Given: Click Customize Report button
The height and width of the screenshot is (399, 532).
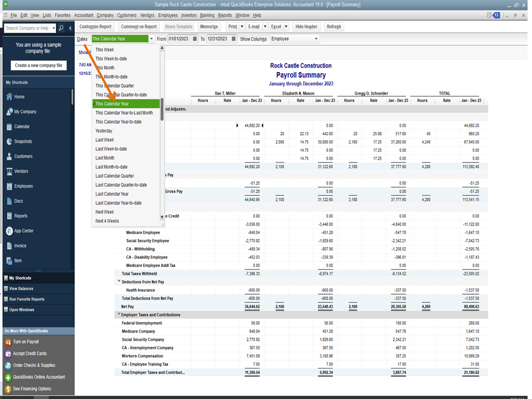Looking at the screenshot, I should point(95,27).
